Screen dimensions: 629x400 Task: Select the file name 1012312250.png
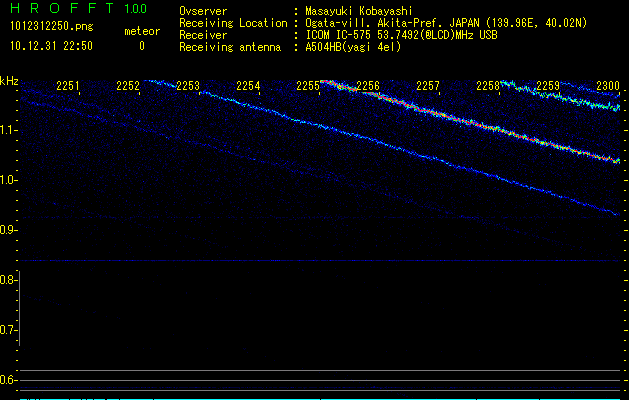click(52, 27)
